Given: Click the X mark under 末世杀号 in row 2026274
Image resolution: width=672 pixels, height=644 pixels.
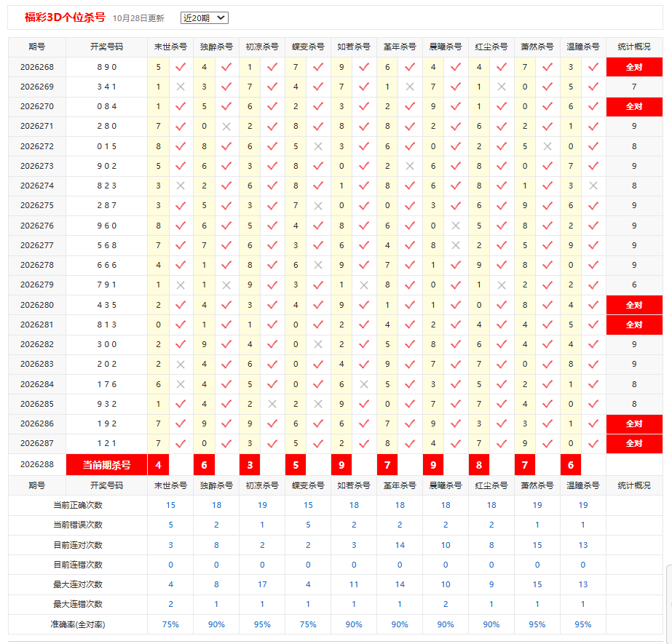Looking at the screenshot, I should click(x=181, y=186).
